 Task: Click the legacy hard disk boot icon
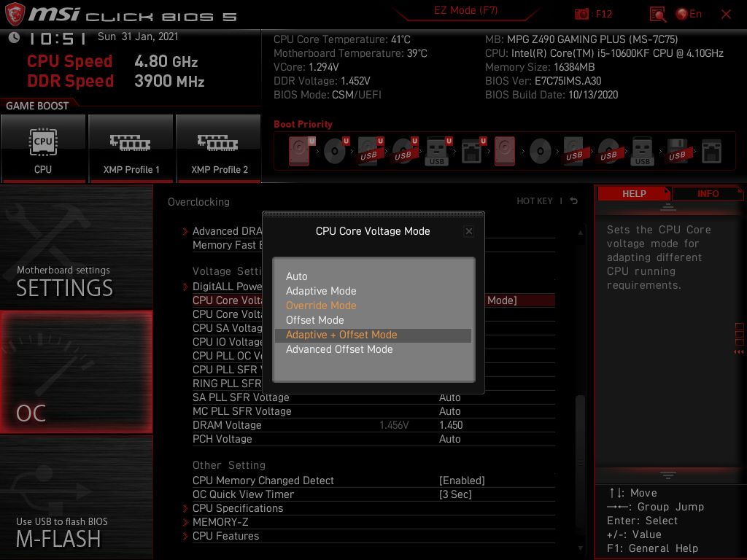(x=505, y=151)
